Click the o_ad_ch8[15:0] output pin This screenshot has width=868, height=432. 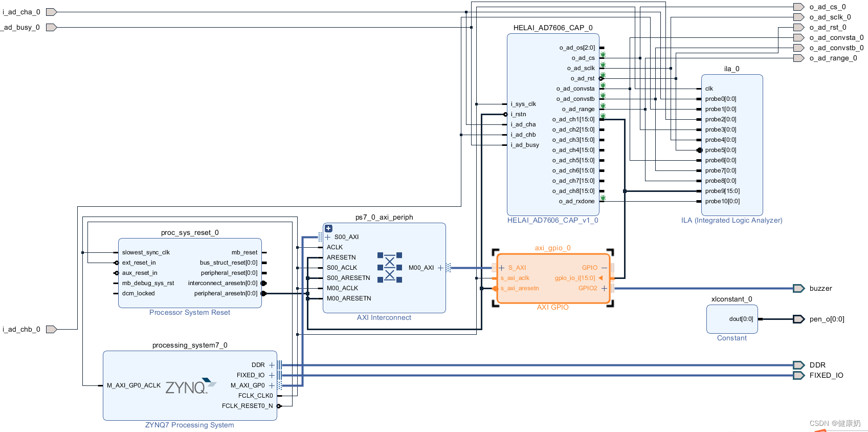(573, 191)
